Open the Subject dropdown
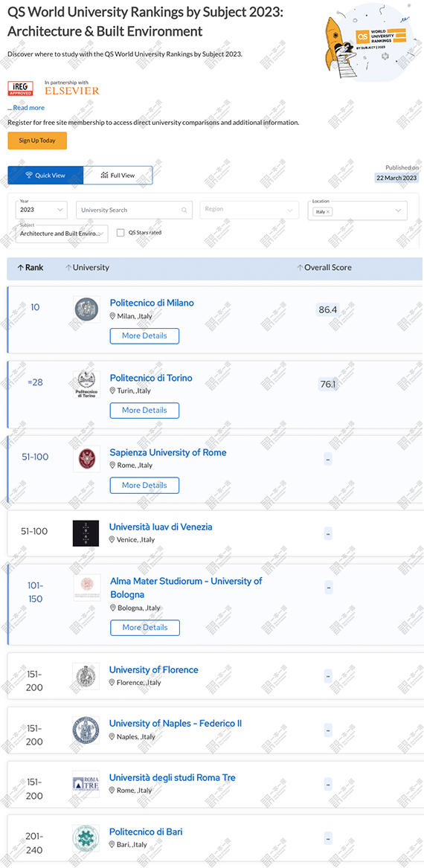The width and height of the screenshot is (424, 868). click(x=62, y=233)
